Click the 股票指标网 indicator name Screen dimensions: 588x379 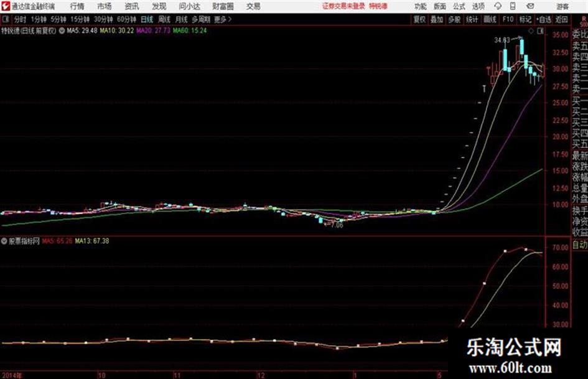[24, 241]
